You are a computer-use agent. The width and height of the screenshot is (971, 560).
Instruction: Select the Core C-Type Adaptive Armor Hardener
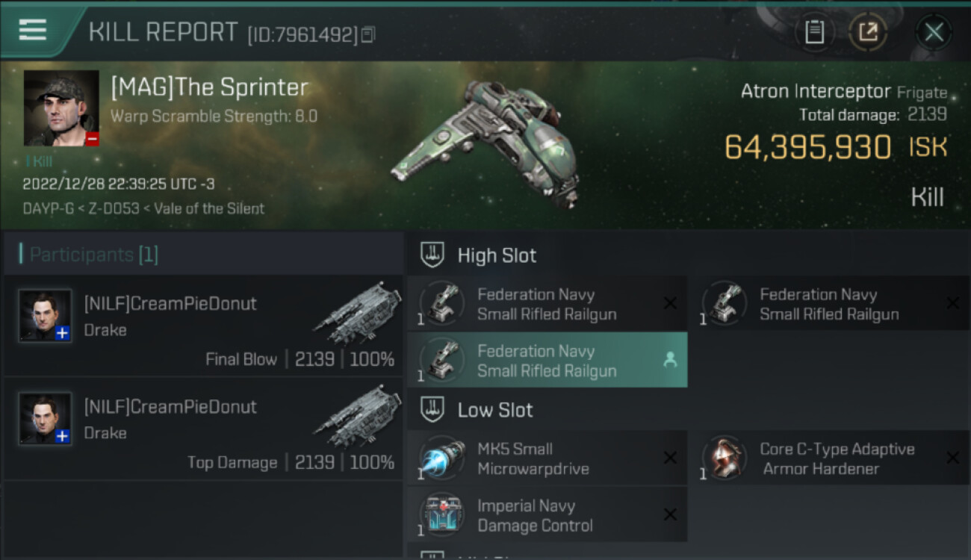click(837, 459)
